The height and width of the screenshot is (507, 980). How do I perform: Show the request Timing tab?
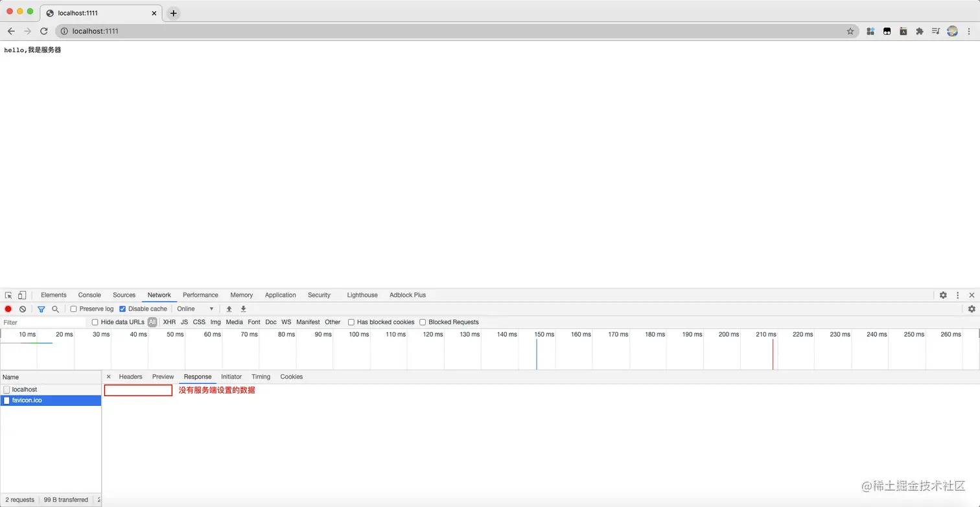coord(261,377)
